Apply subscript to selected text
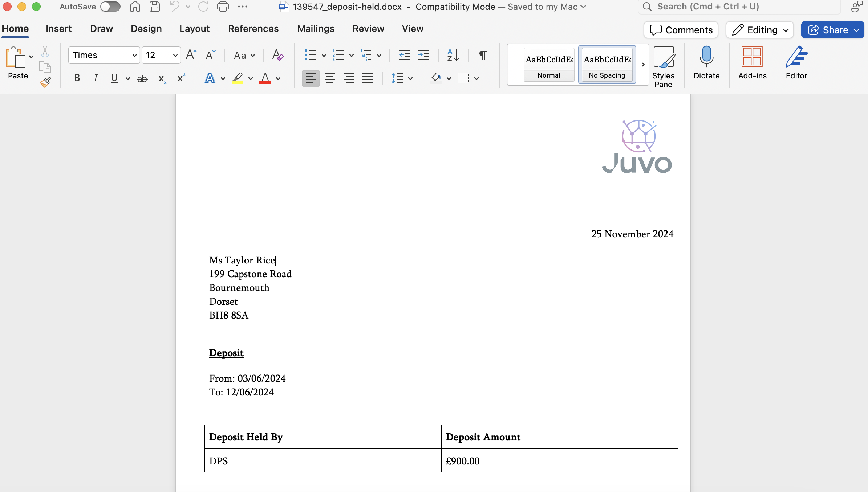The height and width of the screenshot is (492, 868). coord(162,78)
